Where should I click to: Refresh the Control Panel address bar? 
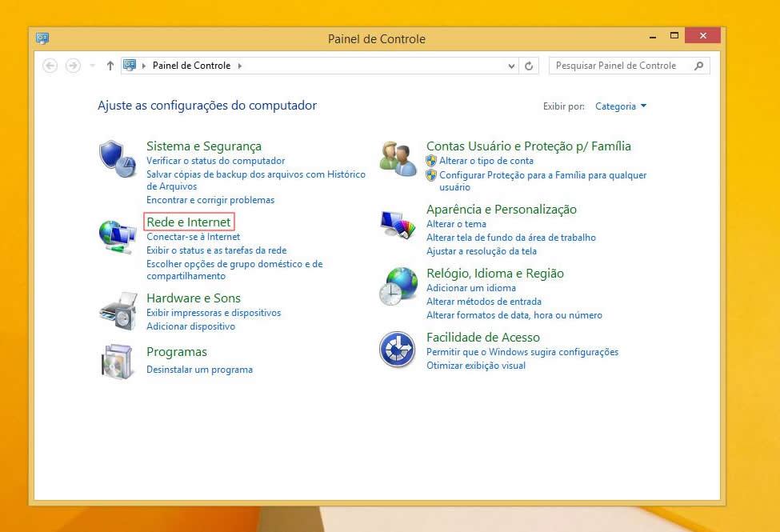pyautogui.click(x=529, y=66)
